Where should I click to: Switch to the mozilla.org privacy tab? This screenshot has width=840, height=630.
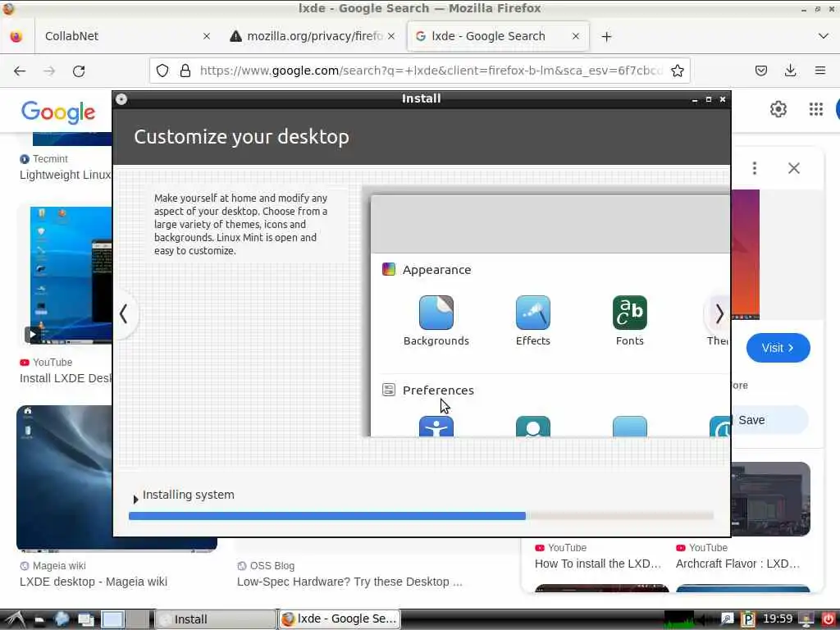pyautogui.click(x=313, y=36)
